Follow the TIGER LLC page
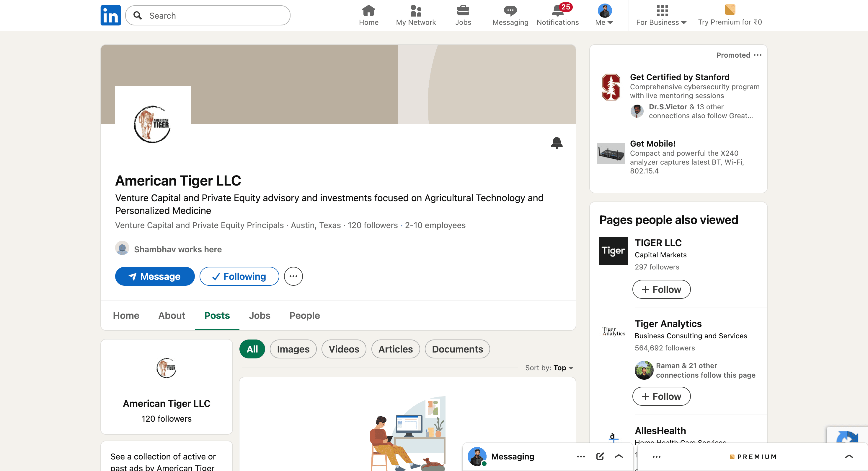868x471 pixels. pos(661,289)
